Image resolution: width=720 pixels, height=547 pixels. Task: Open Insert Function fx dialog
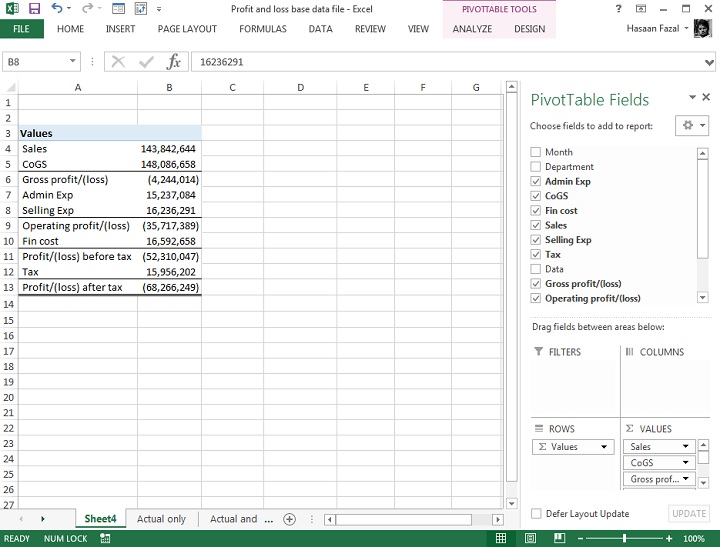(174, 62)
